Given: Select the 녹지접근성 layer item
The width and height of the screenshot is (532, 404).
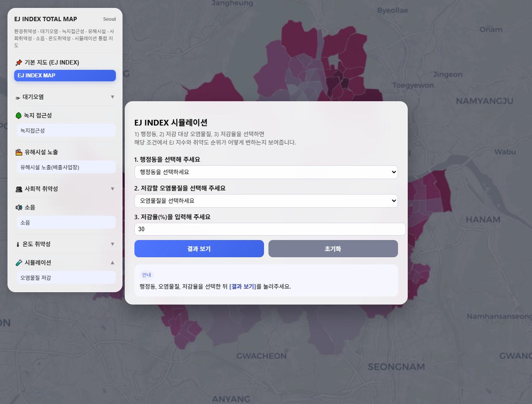Looking at the screenshot, I should [x=65, y=131].
